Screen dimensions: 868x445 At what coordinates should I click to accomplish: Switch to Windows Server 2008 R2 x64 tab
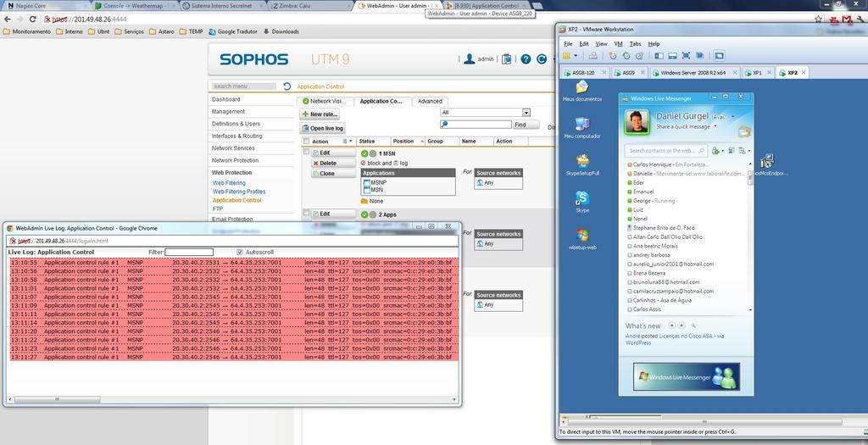pyautogui.click(x=693, y=73)
